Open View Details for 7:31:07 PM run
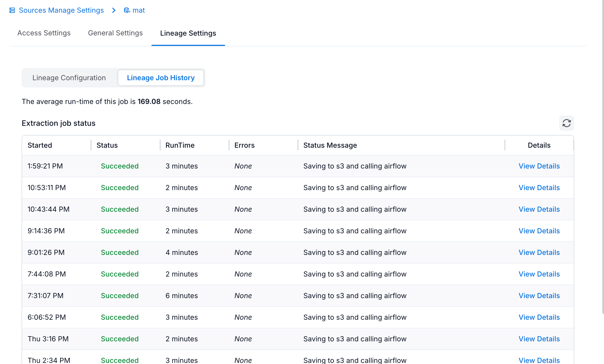The image size is (604, 364). [x=539, y=296]
